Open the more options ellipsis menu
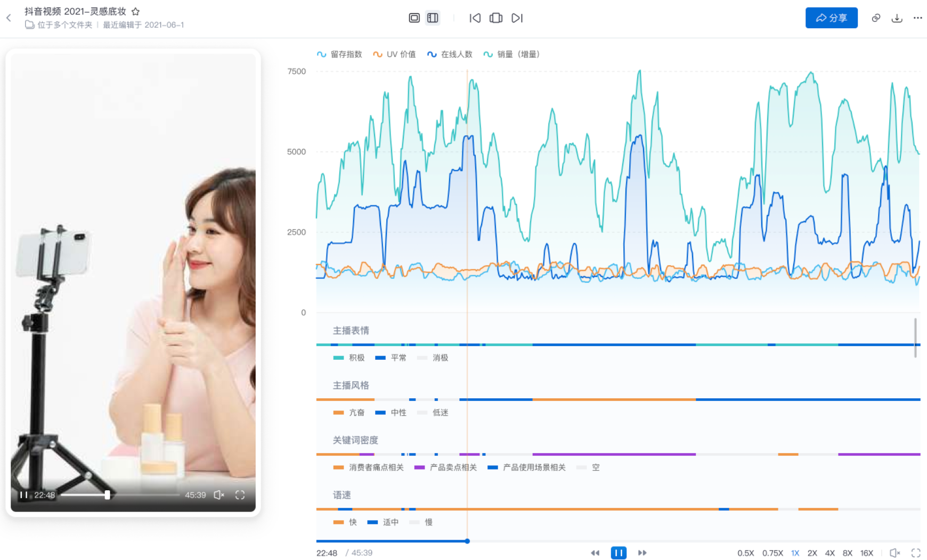 click(x=917, y=18)
